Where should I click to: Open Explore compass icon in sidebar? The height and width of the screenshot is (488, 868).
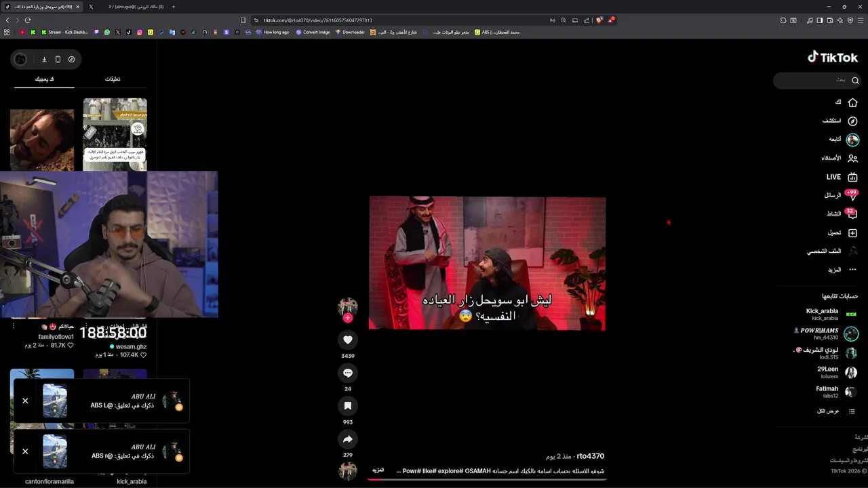852,121
